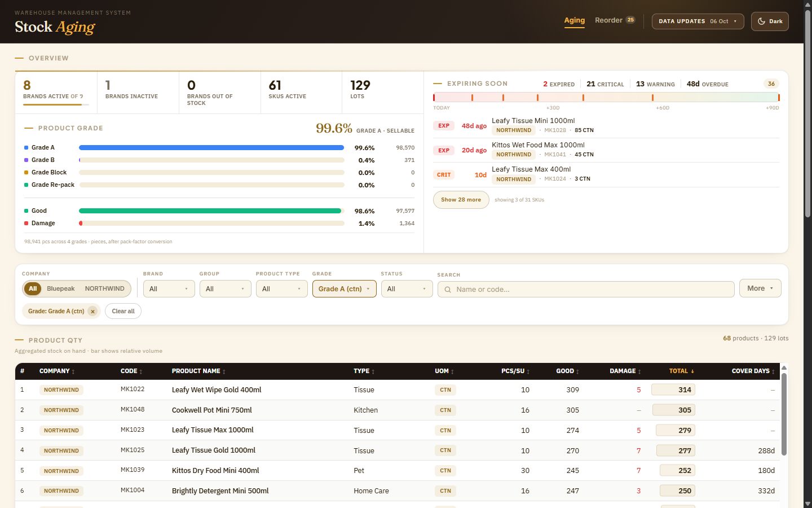The height and width of the screenshot is (508, 812).
Task: Open the Status dropdown
Action: tap(407, 288)
